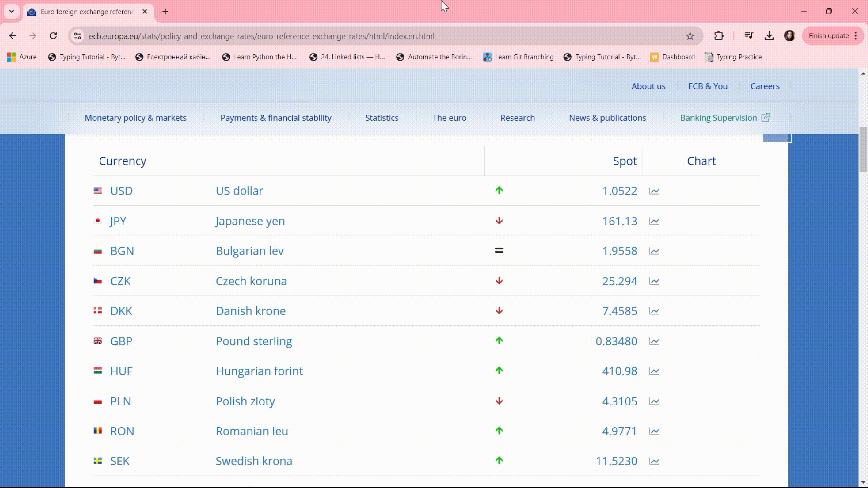This screenshot has width=868, height=488.
Task: Open the Swedish krona chart icon
Action: coord(654,461)
